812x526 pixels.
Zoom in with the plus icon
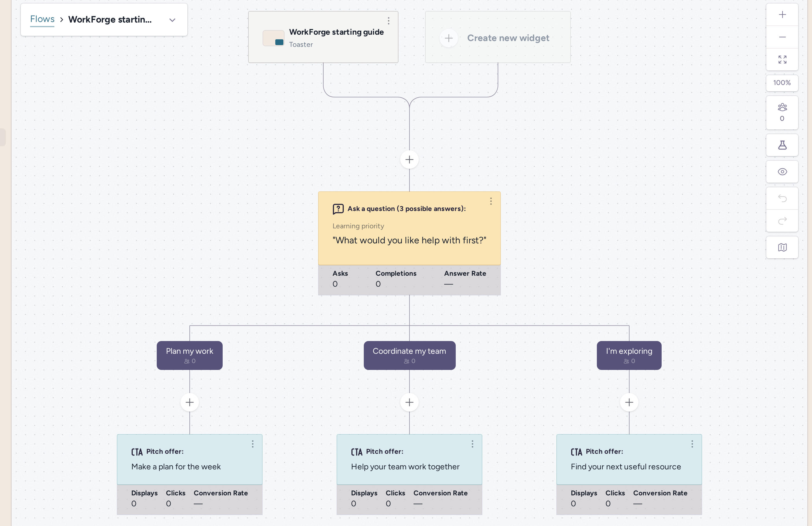(x=782, y=15)
